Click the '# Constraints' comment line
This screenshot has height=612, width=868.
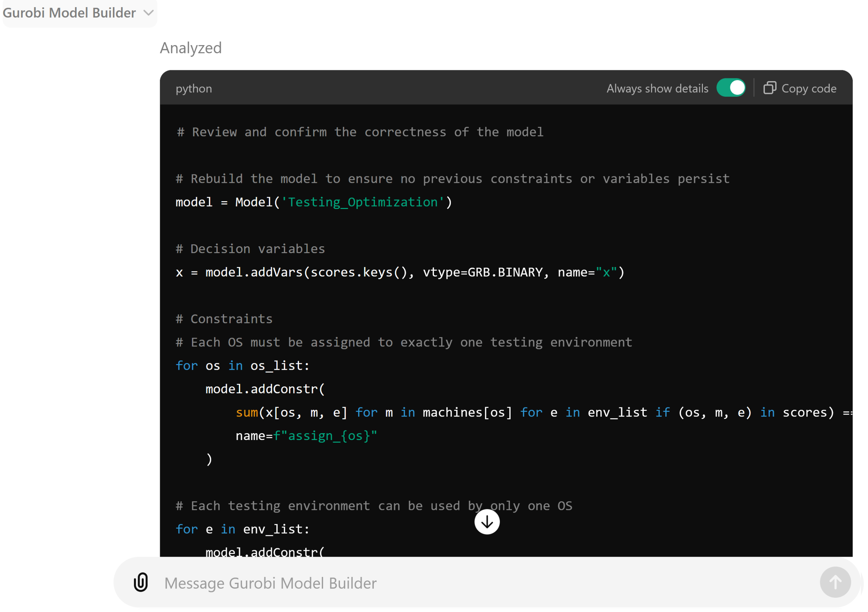coord(224,319)
